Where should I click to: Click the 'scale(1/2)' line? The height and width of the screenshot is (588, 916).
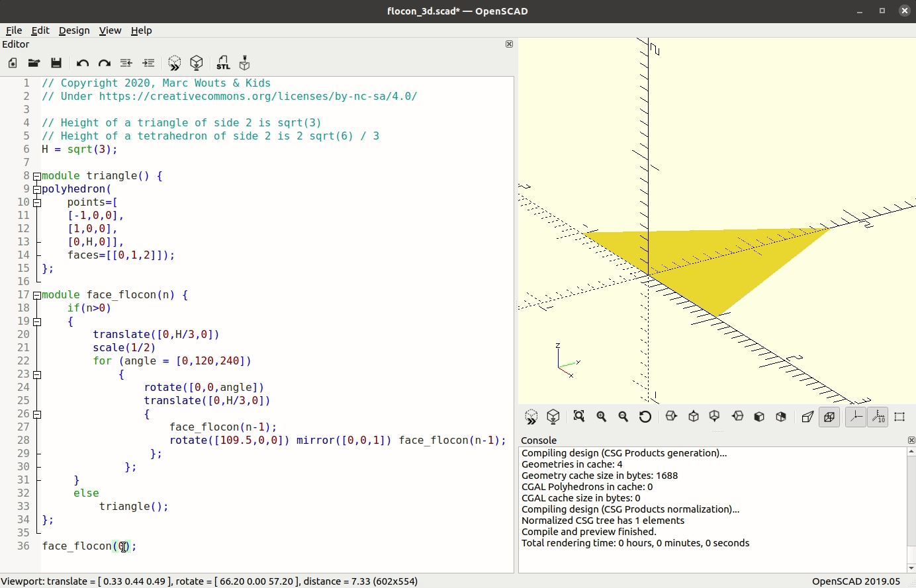click(x=124, y=348)
